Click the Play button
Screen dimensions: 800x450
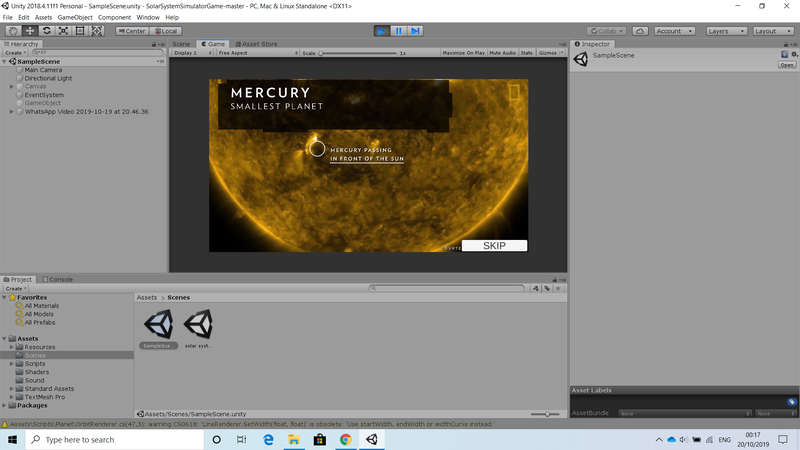click(x=382, y=31)
